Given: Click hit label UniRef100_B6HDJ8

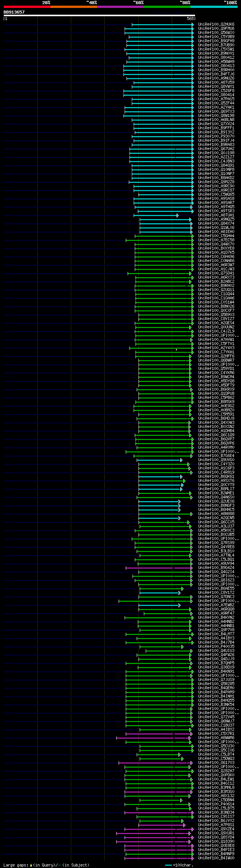Looking at the screenshot, I should [x=216, y=419].
